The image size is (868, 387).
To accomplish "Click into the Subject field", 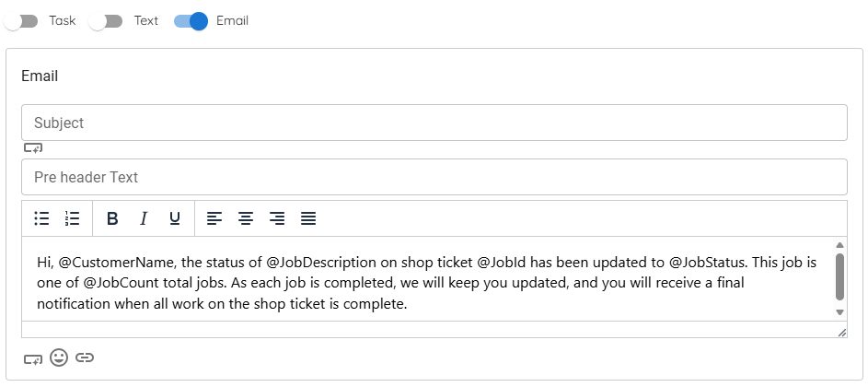I will click(x=434, y=123).
